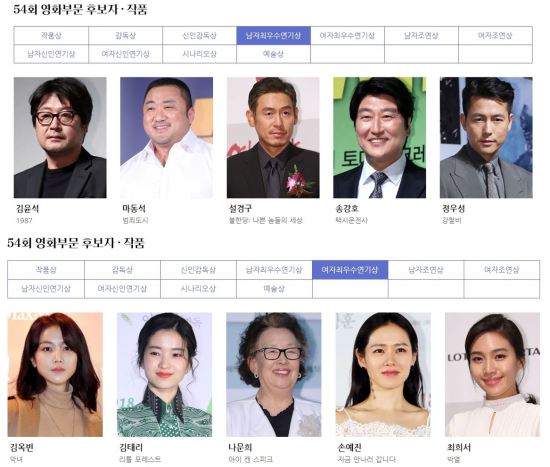
Task: Select the photo captioned 마동석
Action: pos(166,138)
